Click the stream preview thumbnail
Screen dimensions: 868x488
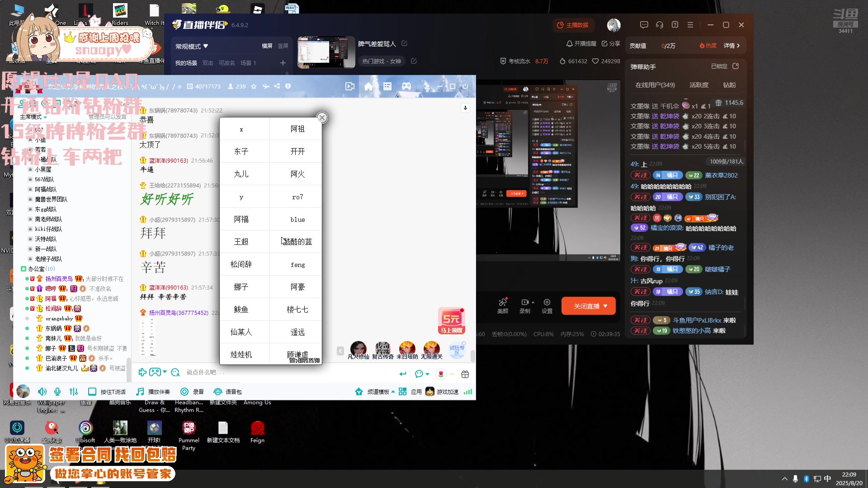tap(326, 52)
